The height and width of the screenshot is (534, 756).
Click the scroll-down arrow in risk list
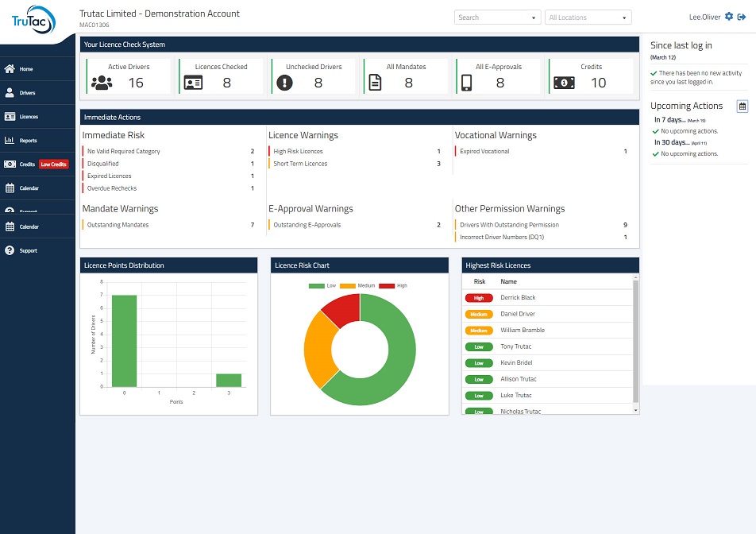pyautogui.click(x=635, y=411)
